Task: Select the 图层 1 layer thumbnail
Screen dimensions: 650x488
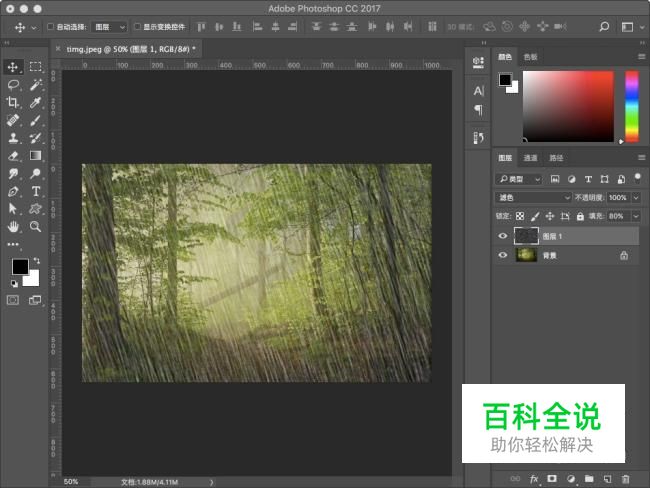Action: [526, 236]
